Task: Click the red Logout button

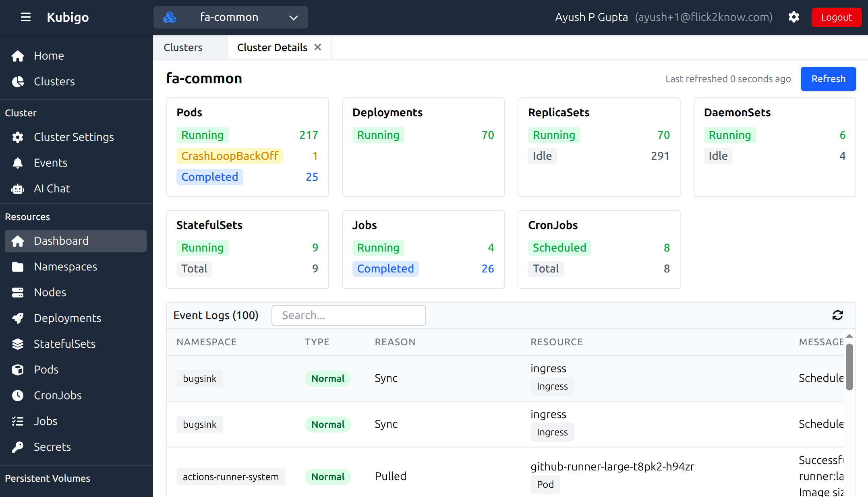Action: click(837, 17)
